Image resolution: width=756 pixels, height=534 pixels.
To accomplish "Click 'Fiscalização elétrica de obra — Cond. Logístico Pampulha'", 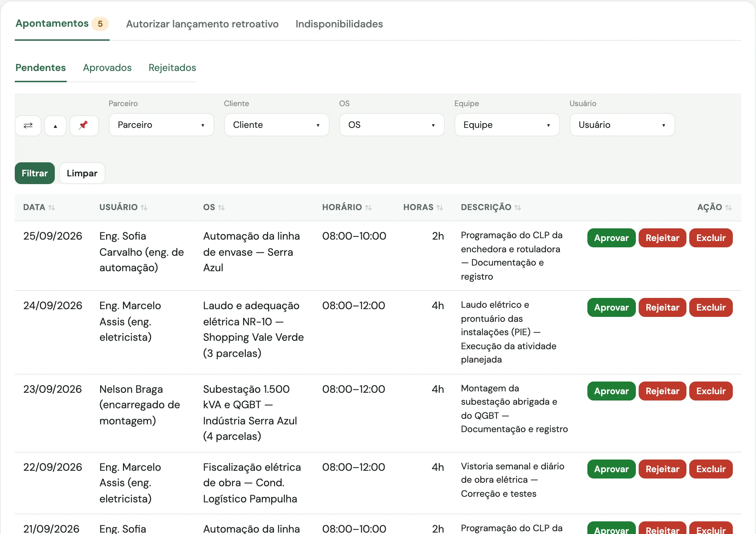I will pyautogui.click(x=252, y=483).
